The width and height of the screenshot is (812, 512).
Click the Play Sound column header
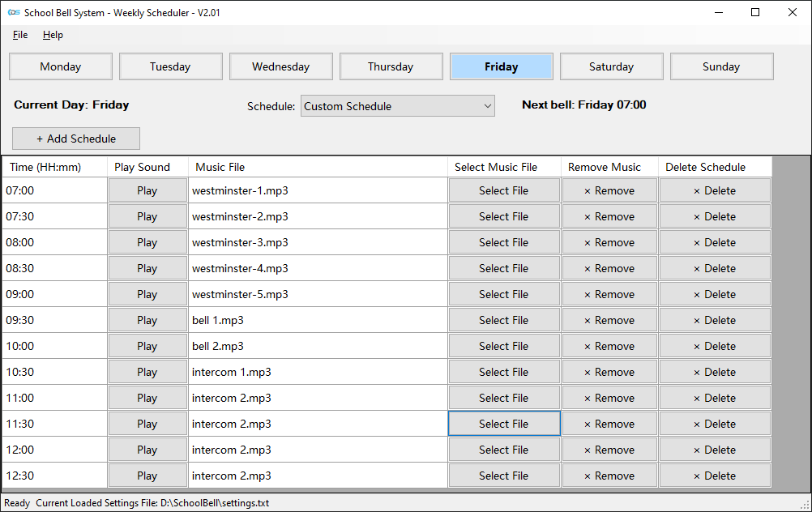coord(147,167)
